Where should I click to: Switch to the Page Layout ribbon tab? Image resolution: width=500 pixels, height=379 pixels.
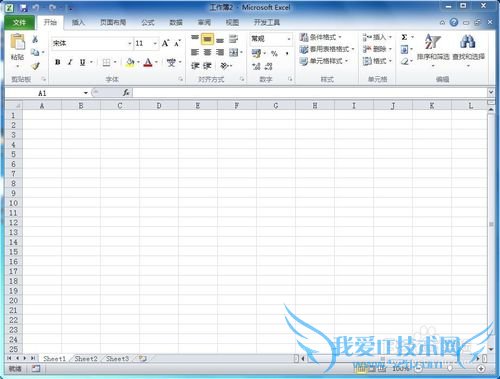[113, 22]
